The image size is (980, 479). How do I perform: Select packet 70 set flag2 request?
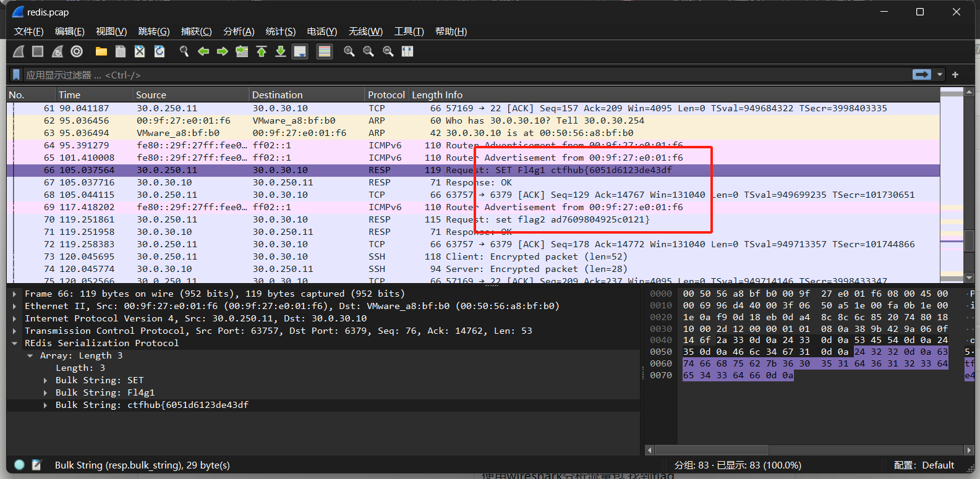point(474,219)
